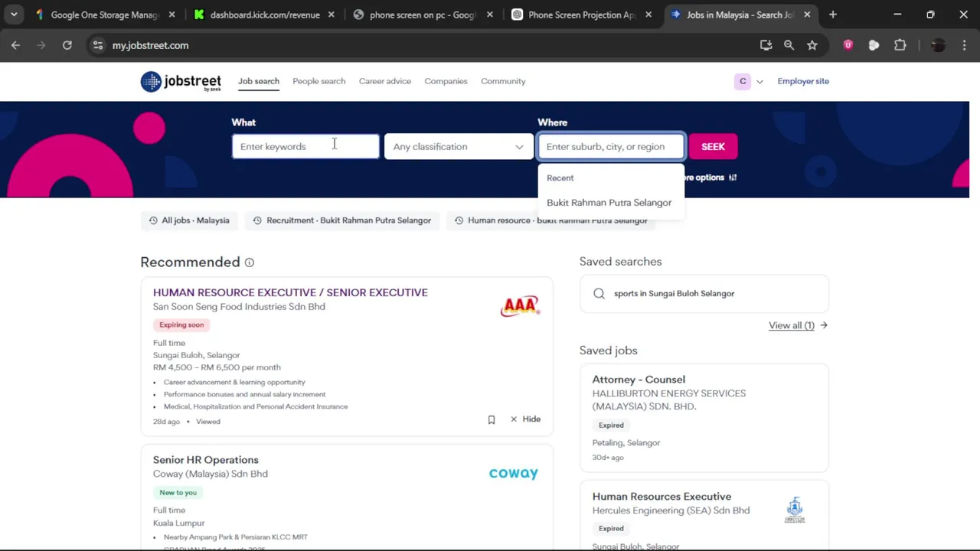Click the Hercules Engineering (SEA) Sdn Bhd text
This screenshot has height=551, width=980.
pyautogui.click(x=671, y=510)
